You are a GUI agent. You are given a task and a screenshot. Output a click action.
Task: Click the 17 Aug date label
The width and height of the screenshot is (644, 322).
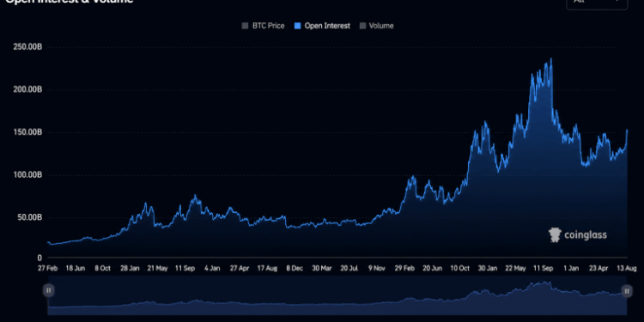tap(267, 268)
